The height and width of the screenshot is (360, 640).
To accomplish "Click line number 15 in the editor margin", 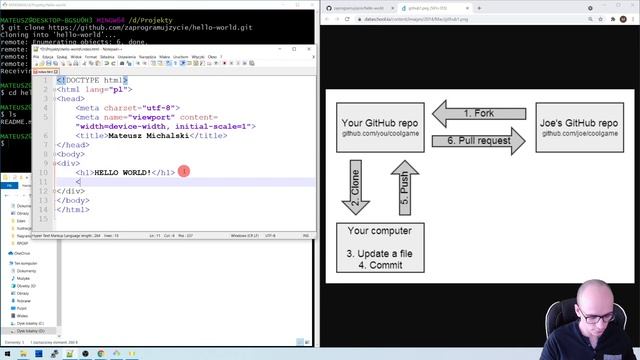I will [44, 219].
